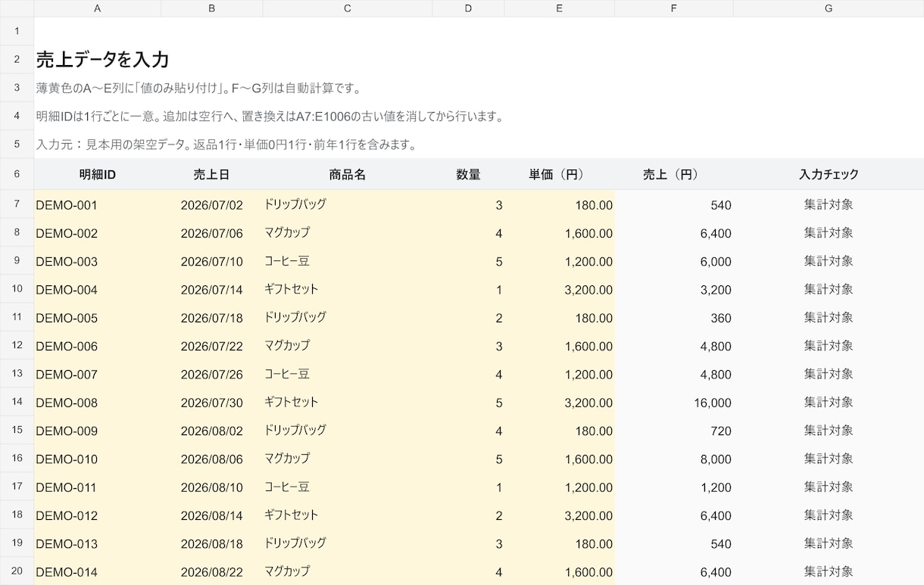Select cell DEMO-001

tap(98, 204)
